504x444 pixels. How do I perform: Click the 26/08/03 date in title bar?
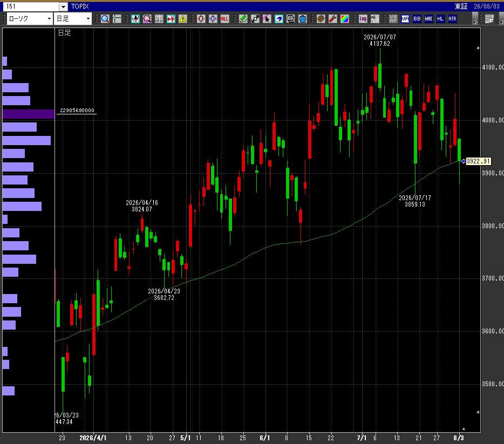tap(487, 6)
